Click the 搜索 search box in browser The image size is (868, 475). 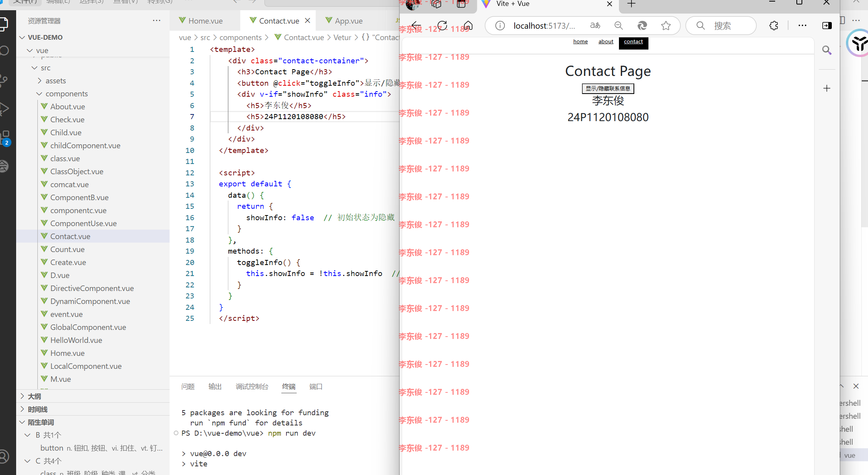tap(721, 26)
